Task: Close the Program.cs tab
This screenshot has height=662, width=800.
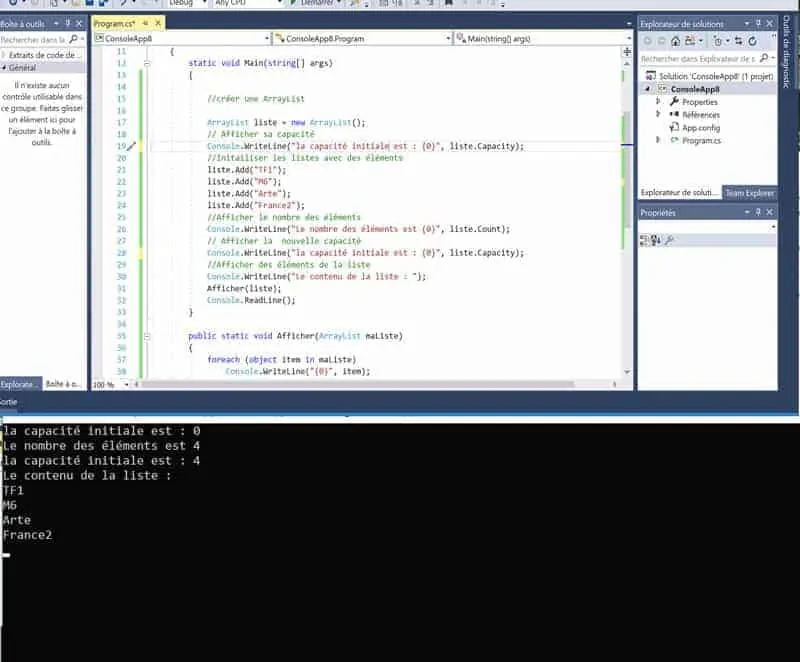Action: (x=158, y=22)
